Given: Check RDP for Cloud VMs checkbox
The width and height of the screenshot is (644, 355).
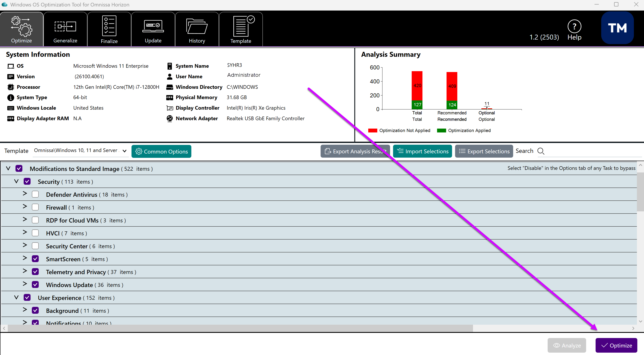Looking at the screenshot, I should [x=35, y=220].
